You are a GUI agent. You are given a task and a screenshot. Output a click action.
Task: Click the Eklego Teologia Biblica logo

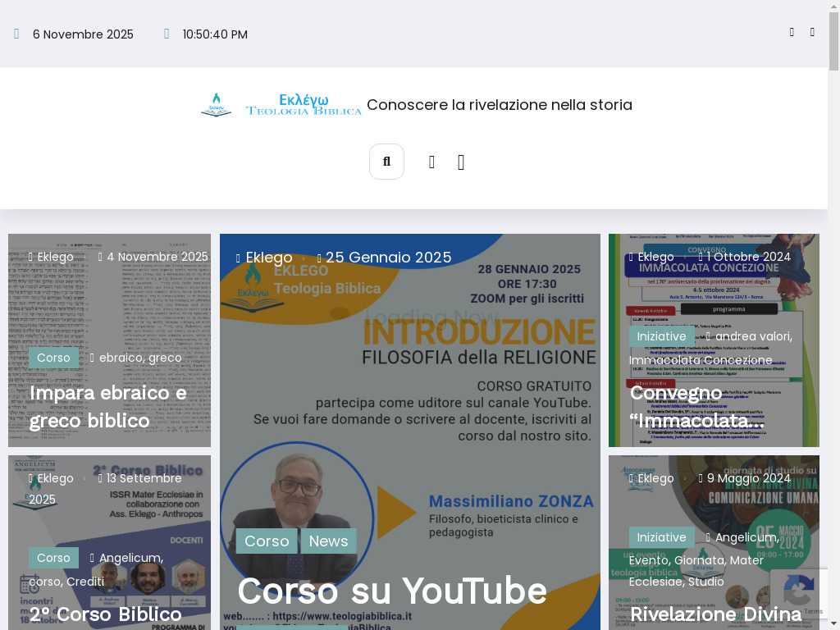tap(281, 105)
